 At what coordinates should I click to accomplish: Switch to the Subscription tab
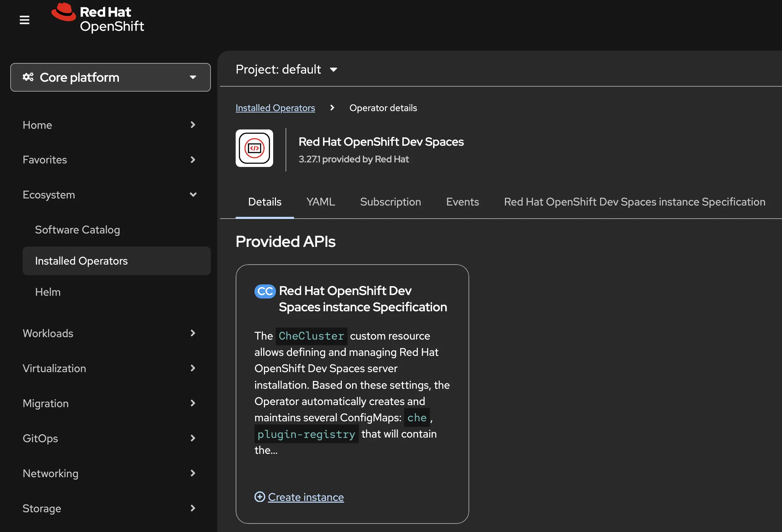click(391, 202)
